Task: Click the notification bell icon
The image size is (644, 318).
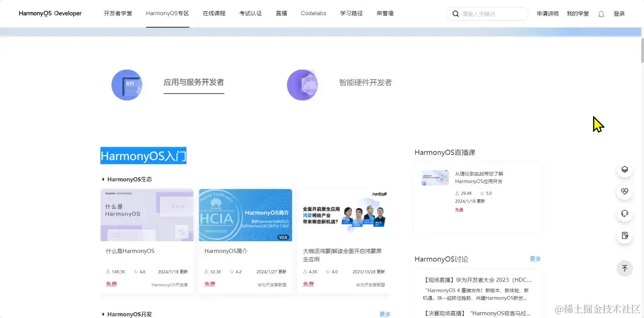Action: tap(601, 14)
